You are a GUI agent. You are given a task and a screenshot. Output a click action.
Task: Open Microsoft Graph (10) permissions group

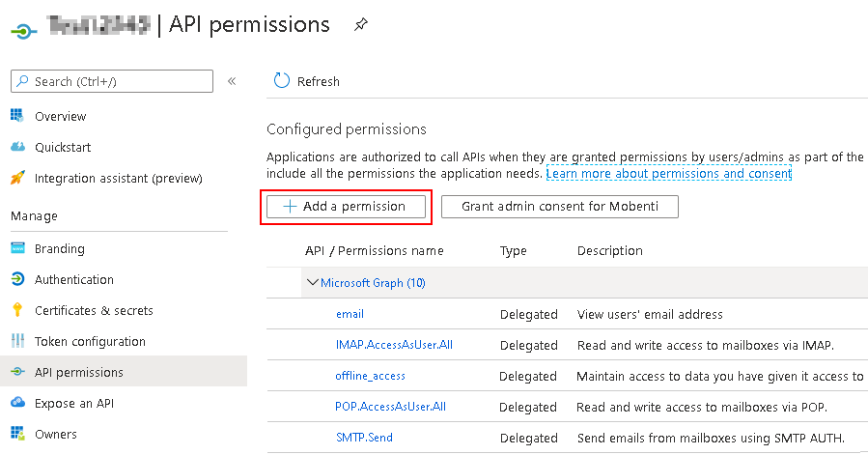[373, 283]
